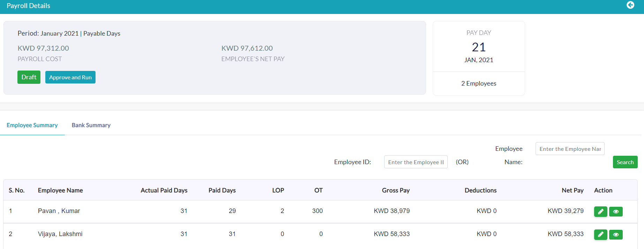Click the PAY DAY label

(479, 33)
